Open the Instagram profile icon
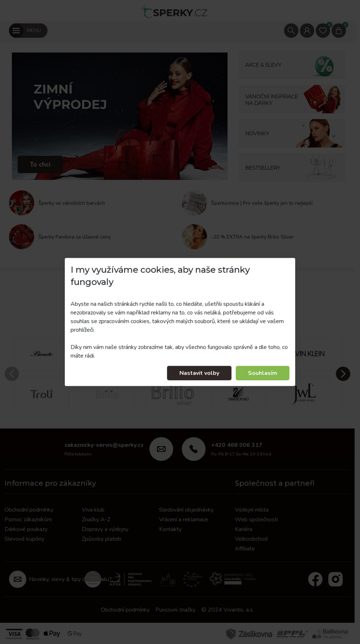The height and width of the screenshot is (644, 360). coord(336,579)
